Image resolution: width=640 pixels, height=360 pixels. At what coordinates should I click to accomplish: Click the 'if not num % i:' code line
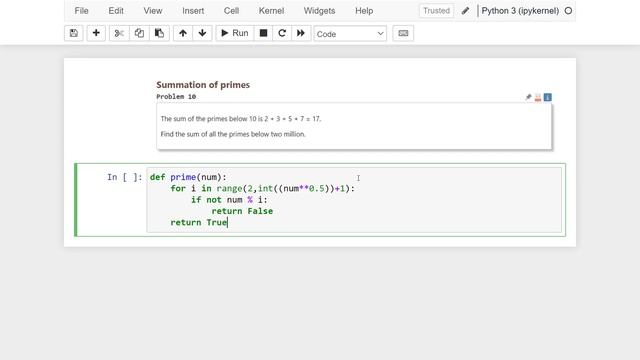coord(229,200)
